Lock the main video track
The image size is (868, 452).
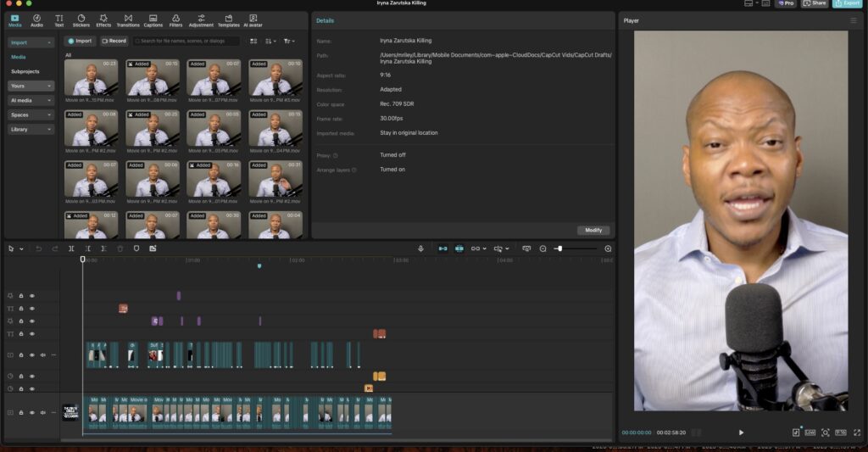tap(21, 413)
